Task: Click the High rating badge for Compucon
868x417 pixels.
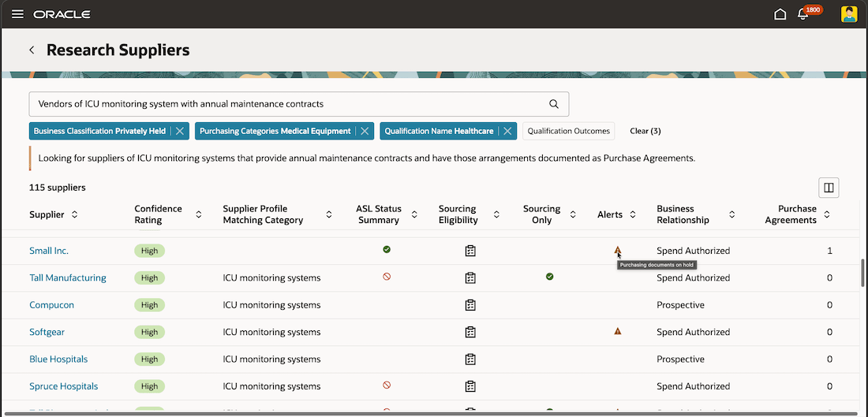Action: point(149,305)
